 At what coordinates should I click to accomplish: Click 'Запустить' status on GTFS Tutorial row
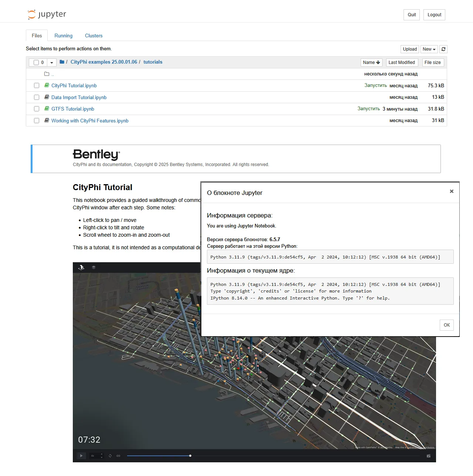368,109
